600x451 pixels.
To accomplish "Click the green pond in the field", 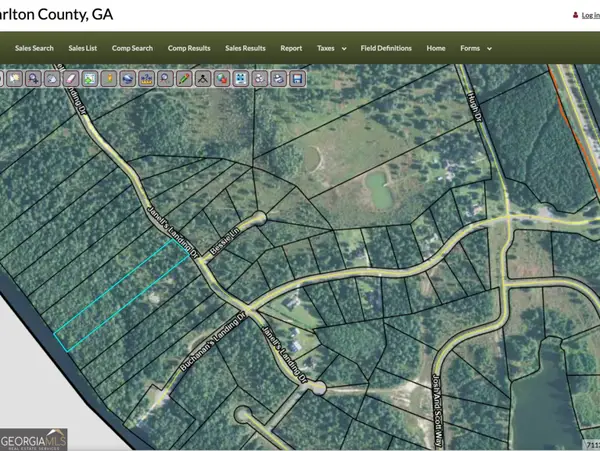I will coord(378,190).
